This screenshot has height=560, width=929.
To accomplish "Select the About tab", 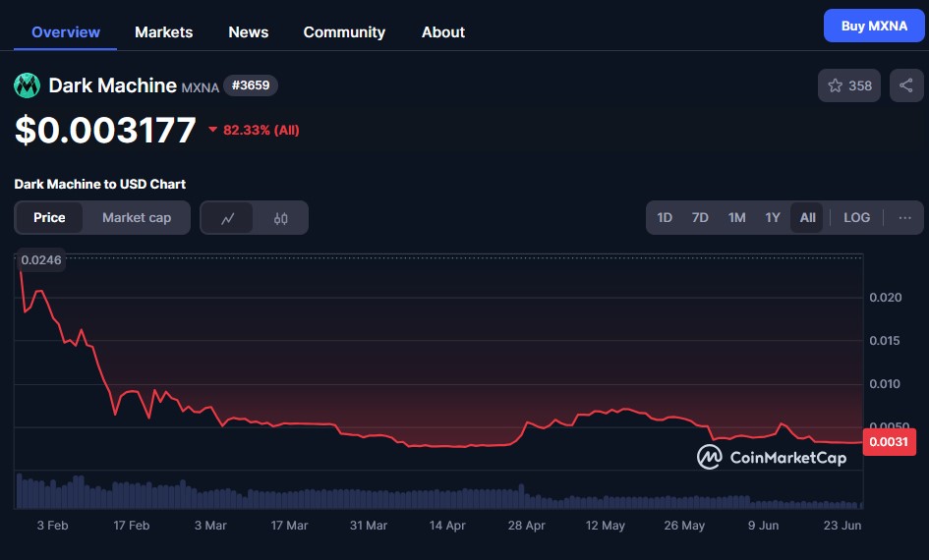I will [x=443, y=32].
